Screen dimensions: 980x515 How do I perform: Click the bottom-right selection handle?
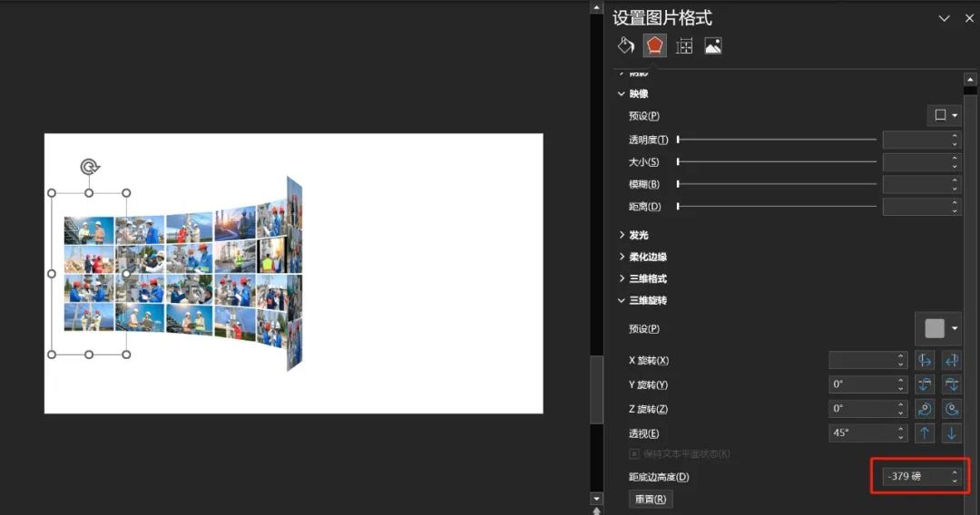pos(126,355)
